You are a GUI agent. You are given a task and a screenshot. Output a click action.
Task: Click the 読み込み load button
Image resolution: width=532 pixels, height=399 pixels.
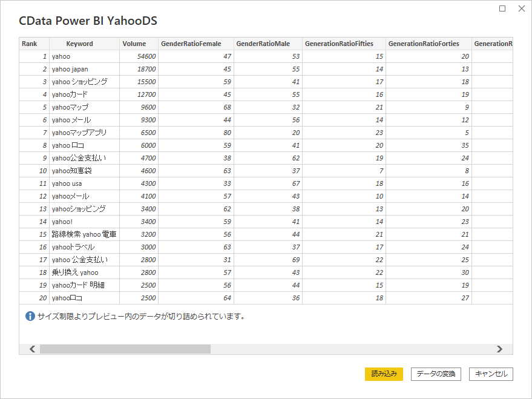coord(384,374)
